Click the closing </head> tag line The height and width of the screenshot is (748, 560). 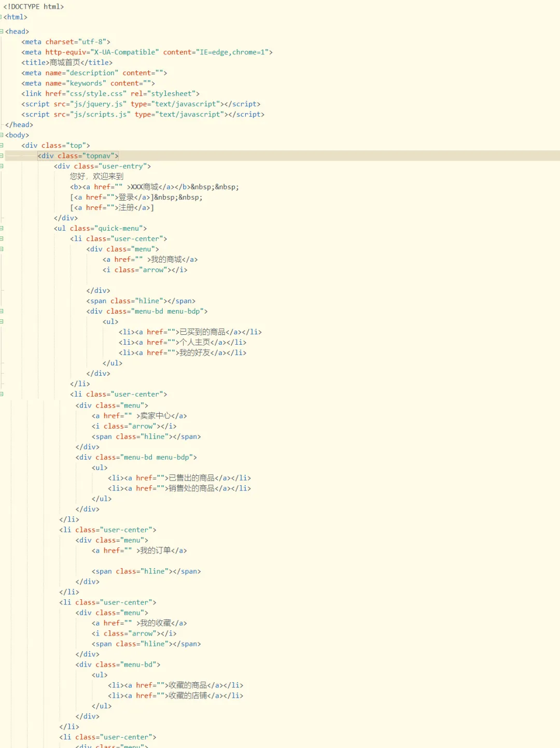(x=19, y=125)
